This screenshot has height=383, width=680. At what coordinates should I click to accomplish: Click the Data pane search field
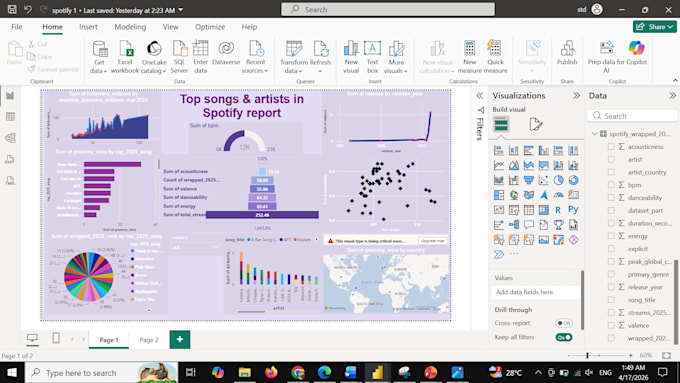coord(632,116)
